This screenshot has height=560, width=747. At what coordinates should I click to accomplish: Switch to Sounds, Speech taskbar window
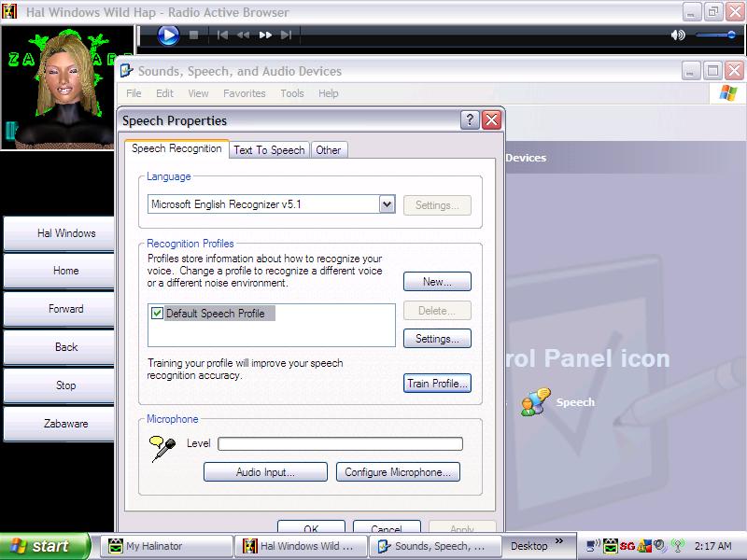pyautogui.click(x=435, y=546)
